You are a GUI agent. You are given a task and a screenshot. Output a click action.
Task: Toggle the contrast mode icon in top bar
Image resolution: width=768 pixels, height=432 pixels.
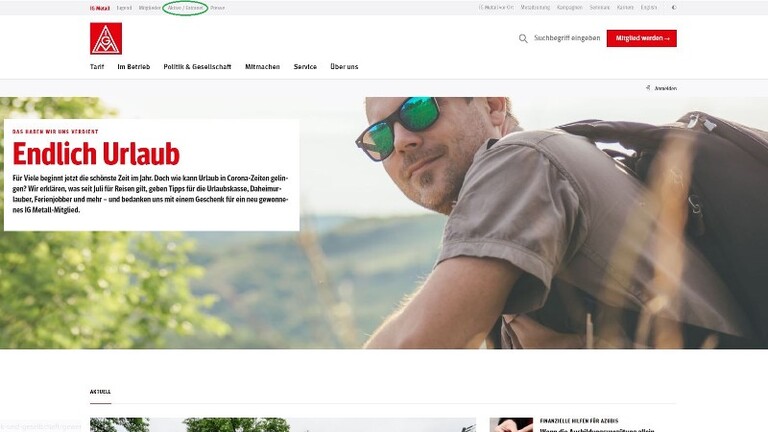[x=674, y=7]
